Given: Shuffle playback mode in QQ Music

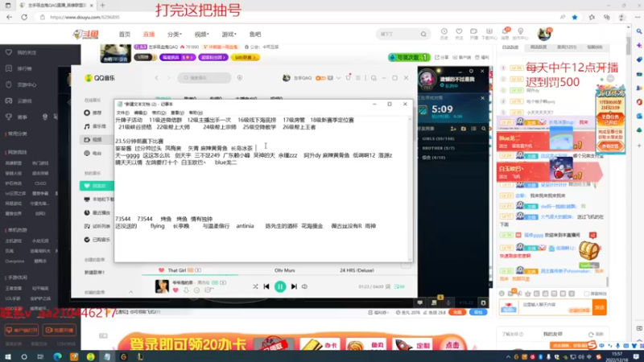Looking at the screenshot, I should tap(255, 286).
